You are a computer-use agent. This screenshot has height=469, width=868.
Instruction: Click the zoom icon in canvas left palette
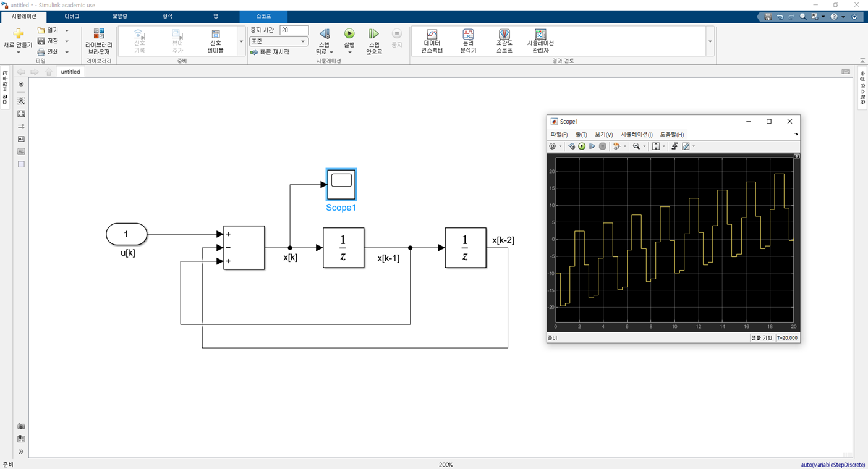coord(21,101)
